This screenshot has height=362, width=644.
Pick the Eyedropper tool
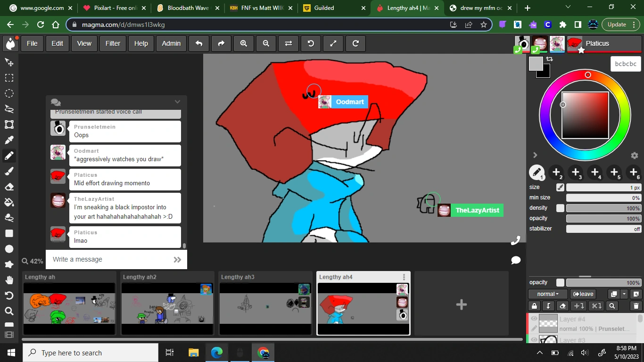(x=9, y=140)
